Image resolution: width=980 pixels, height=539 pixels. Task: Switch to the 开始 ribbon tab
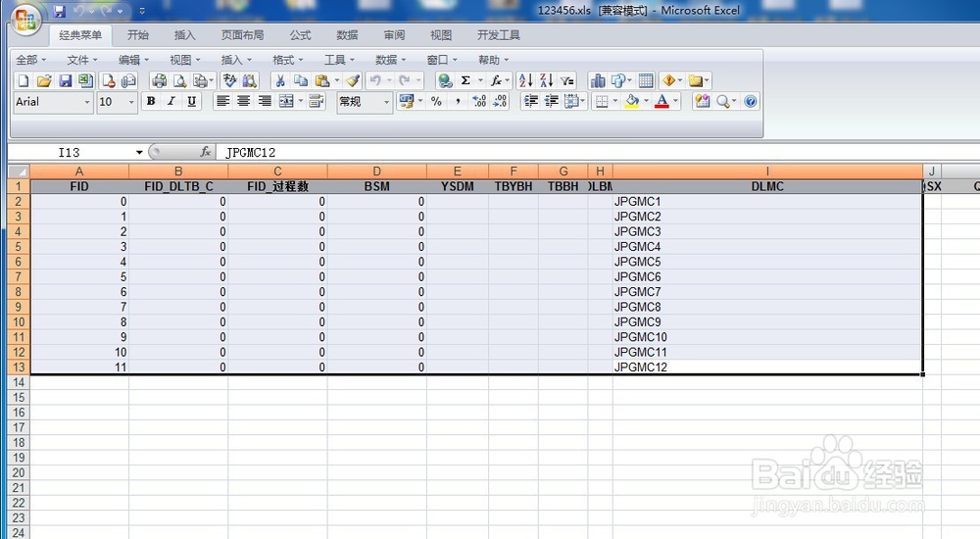tap(137, 35)
